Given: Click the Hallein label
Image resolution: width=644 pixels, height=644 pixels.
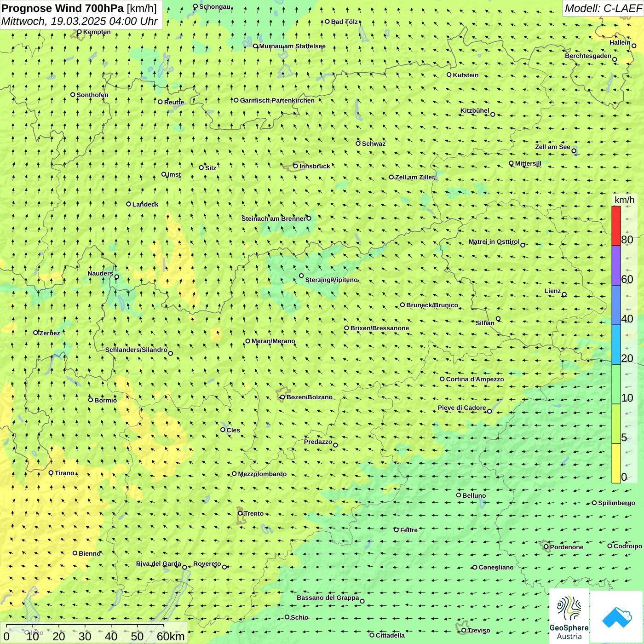Looking at the screenshot, I should tap(620, 42).
